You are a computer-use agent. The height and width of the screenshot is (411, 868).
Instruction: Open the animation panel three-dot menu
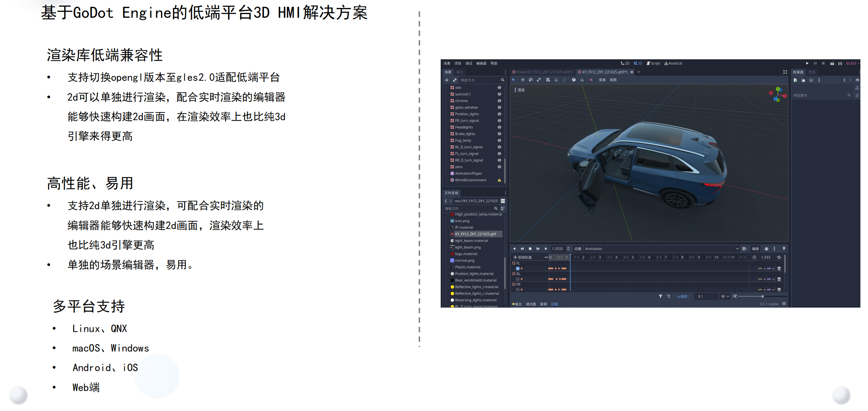[774, 249]
